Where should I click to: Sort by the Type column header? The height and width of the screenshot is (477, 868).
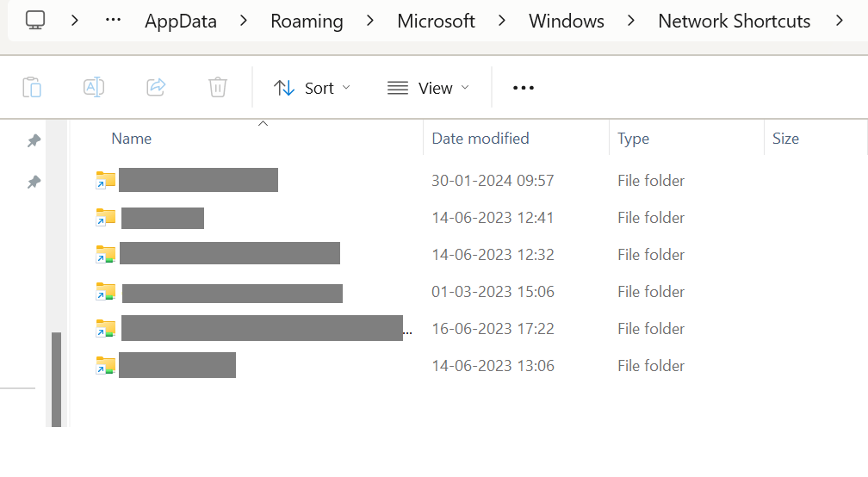point(633,139)
